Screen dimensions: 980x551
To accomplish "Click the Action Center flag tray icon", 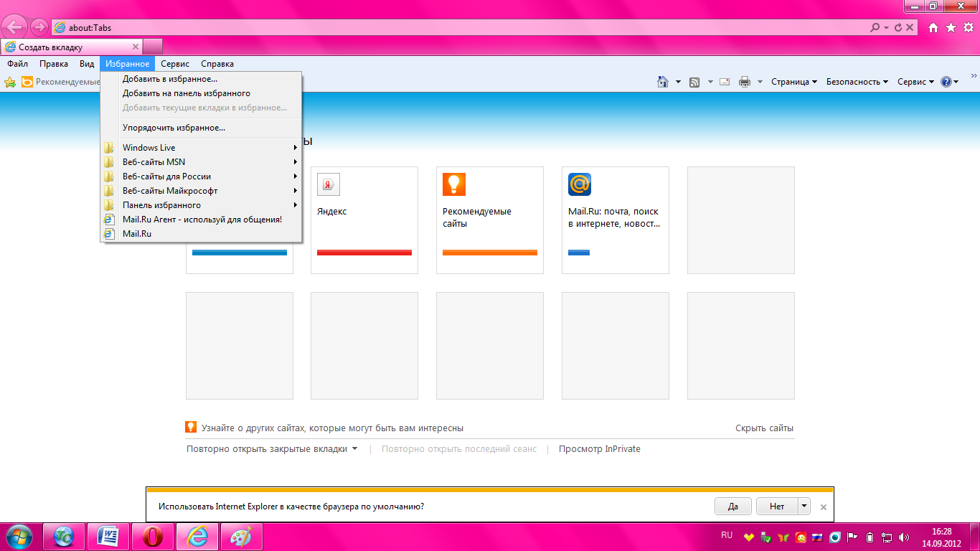I will coord(852,537).
